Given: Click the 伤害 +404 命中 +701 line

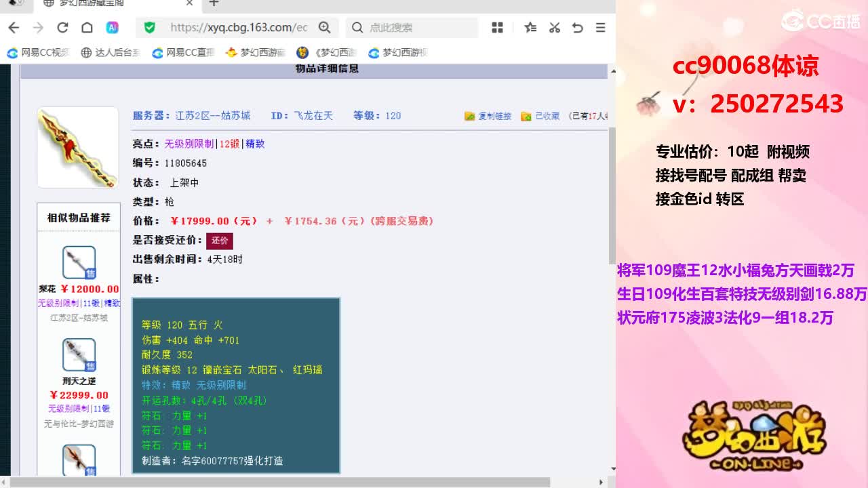Looking at the screenshot, I should coord(191,340).
